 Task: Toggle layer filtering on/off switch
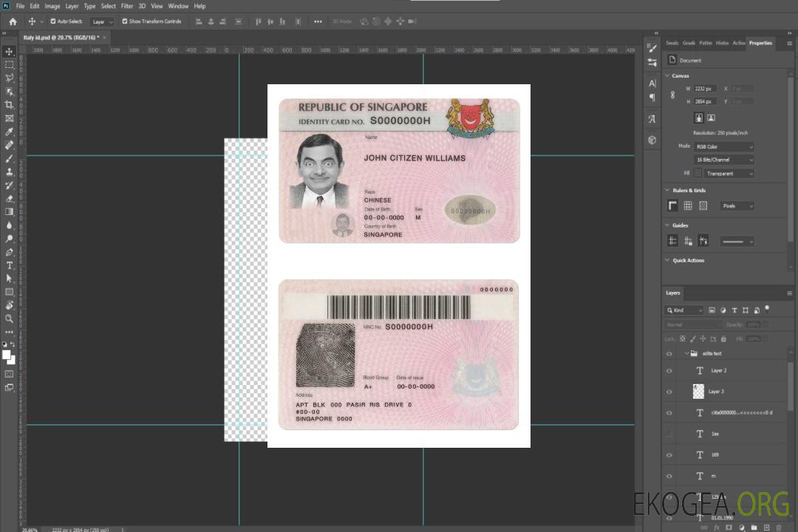[767, 309]
